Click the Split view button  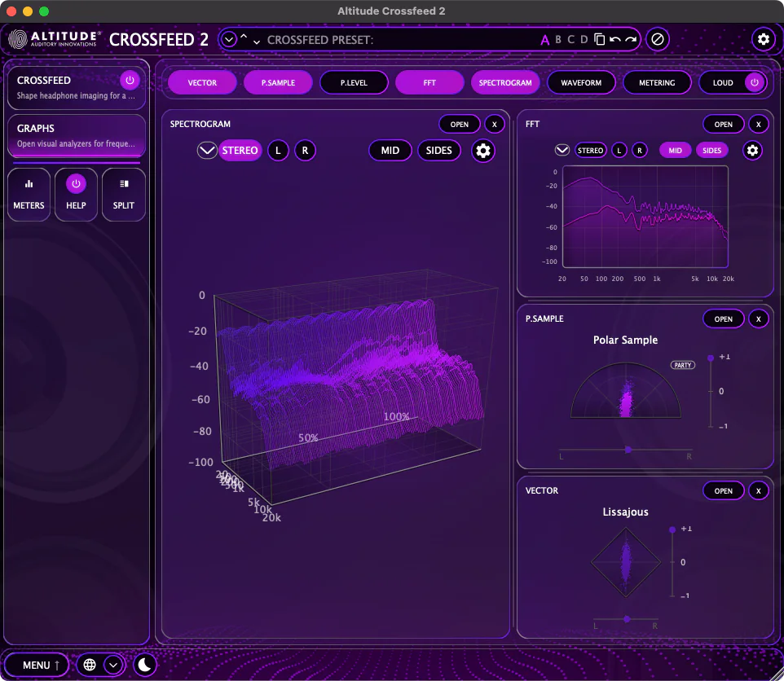124,195
